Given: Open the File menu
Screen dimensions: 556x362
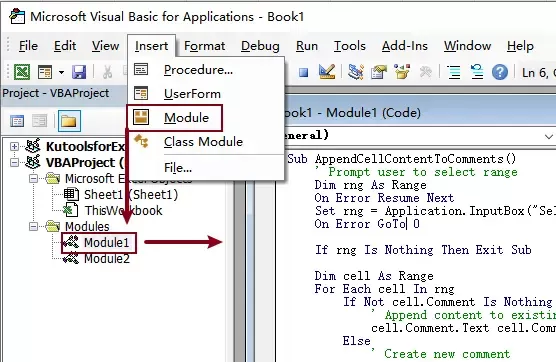Looking at the screenshot, I should coord(28,46).
